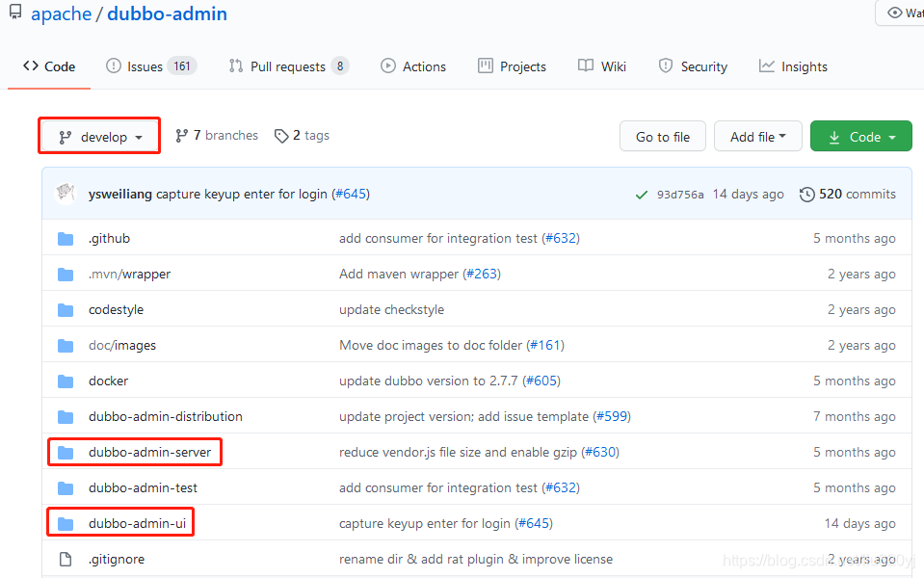The height and width of the screenshot is (578, 924).
Task: Open the dubbo-admin-distribution folder
Action: [x=166, y=416]
